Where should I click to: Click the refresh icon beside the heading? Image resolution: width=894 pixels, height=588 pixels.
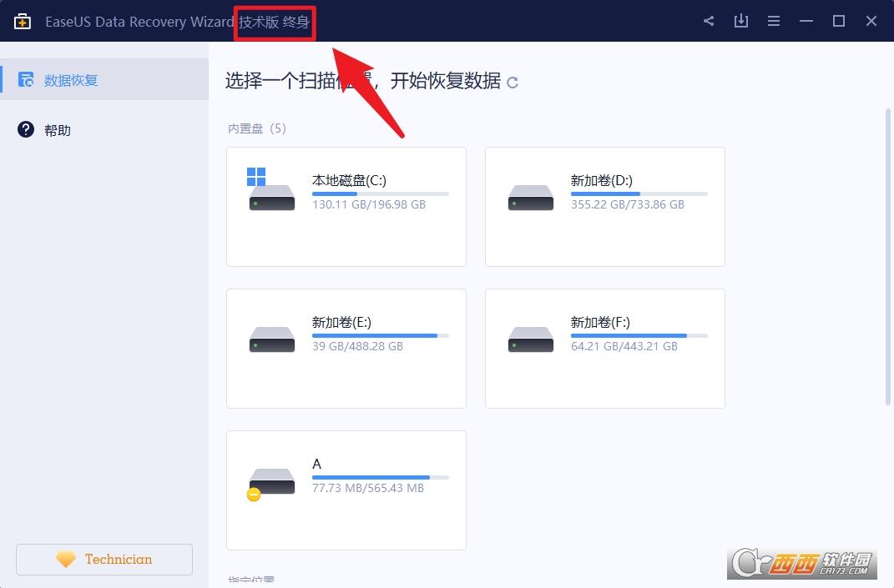(513, 83)
